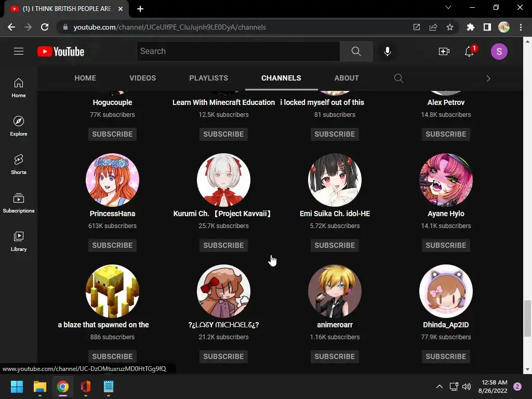Image resolution: width=532 pixels, height=399 pixels.
Task: Open Subscriptions in sidebar
Action: pyautogui.click(x=19, y=203)
